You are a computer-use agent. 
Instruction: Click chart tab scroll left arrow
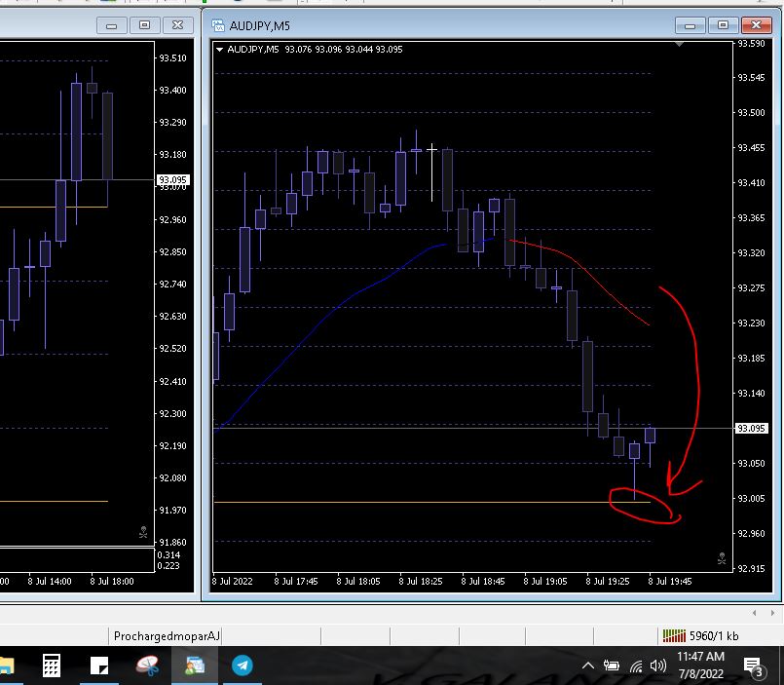tap(755, 613)
